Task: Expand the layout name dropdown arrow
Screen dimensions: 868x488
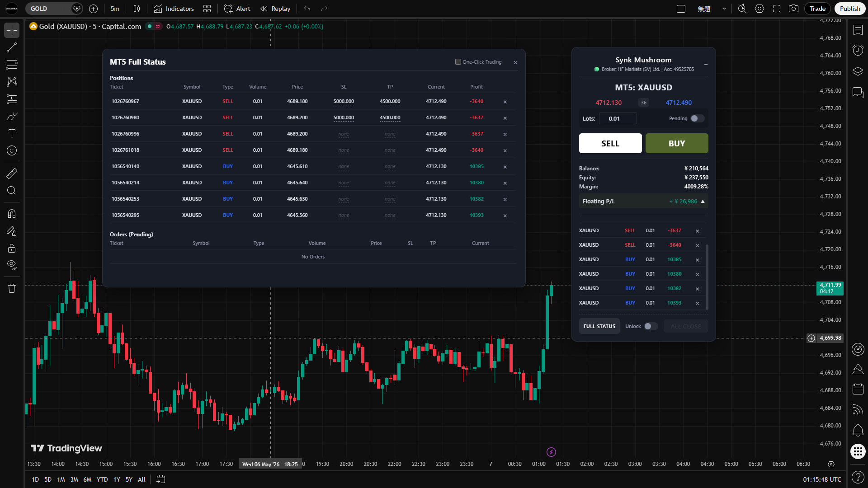Action: point(724,9)
